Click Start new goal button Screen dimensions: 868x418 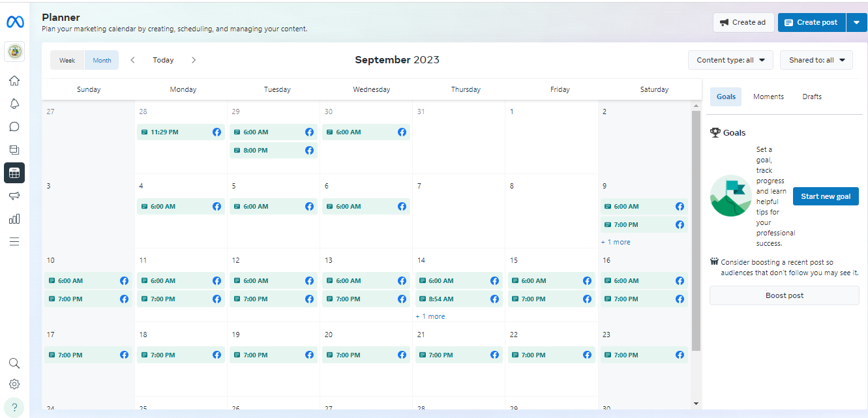point(826,196)
